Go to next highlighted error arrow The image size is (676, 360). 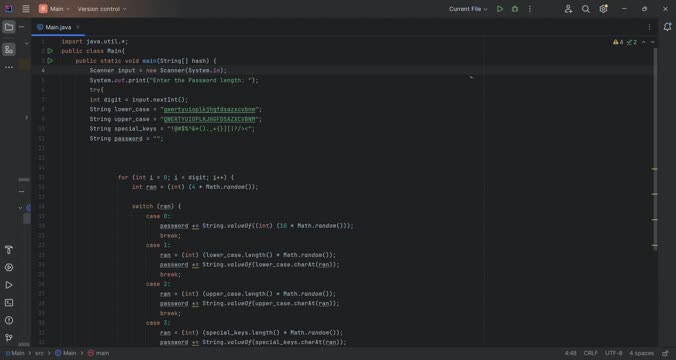click(652, 42)
